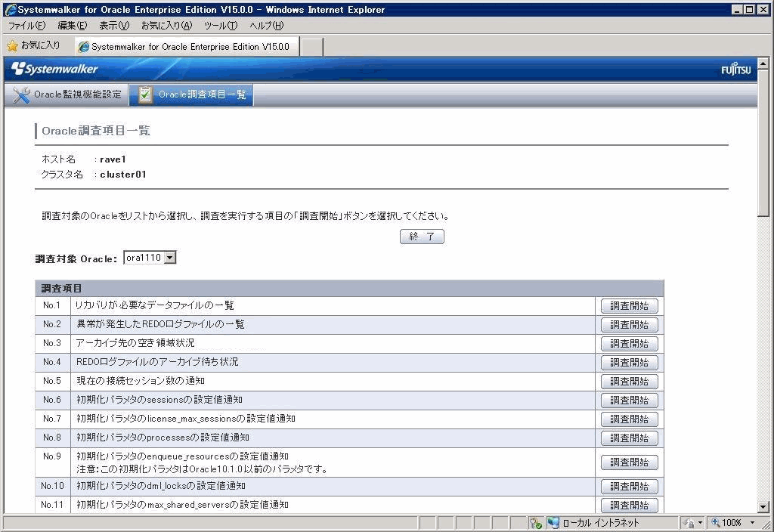The width and height of the screenshot is (774, 532).
Task: Click ローカル イントラネット status bar text
Action: tap(601, 523)
